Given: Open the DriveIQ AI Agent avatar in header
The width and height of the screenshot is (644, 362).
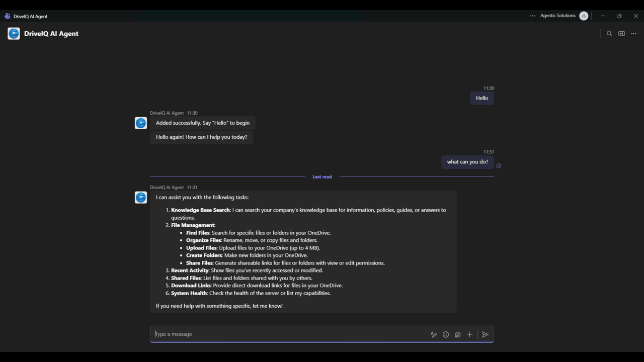Looking at the screenshot, I should (x=14, y=34).
